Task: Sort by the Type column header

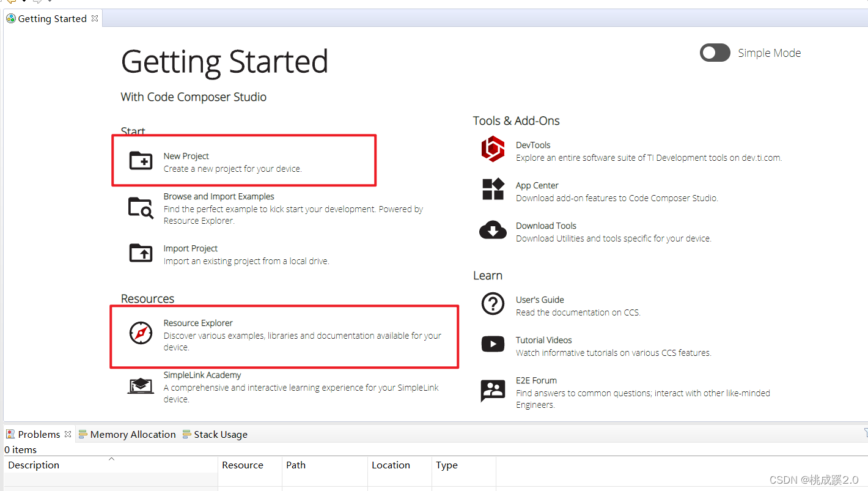Action: tap(464, 465)
